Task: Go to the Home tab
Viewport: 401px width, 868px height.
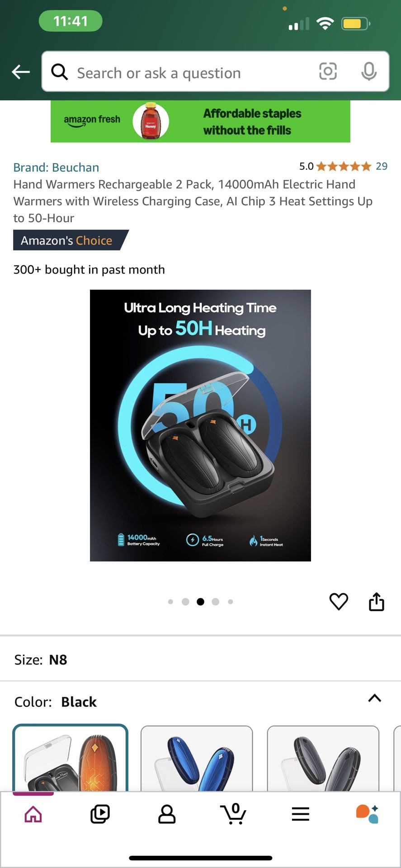Action: [33, 814]
